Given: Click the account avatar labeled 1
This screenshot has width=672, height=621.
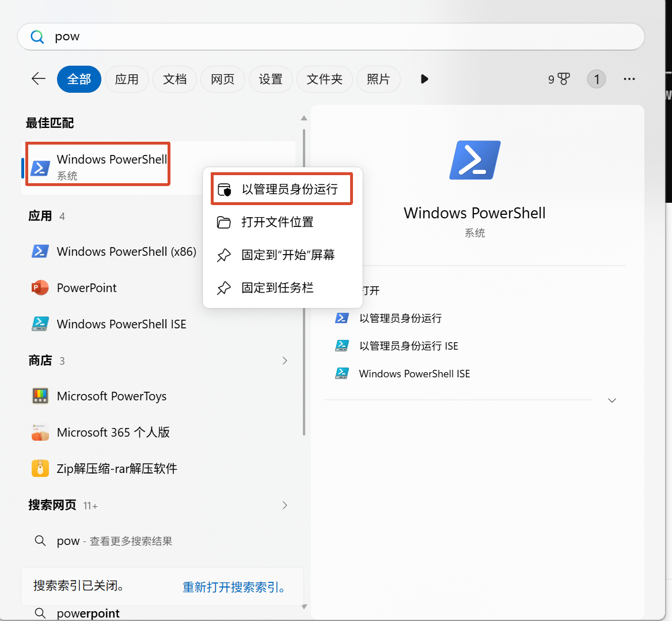Looking at the screenshot, I should 596,79.
